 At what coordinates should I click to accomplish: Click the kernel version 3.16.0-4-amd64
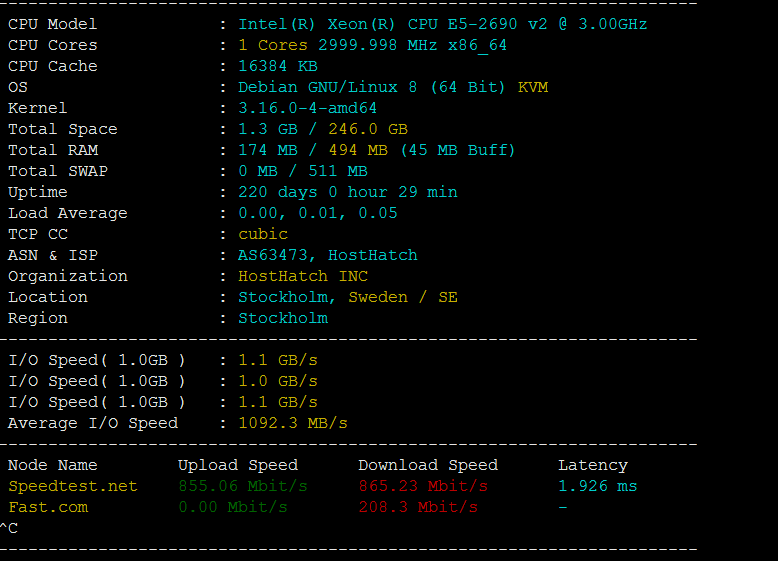[307, 108]
